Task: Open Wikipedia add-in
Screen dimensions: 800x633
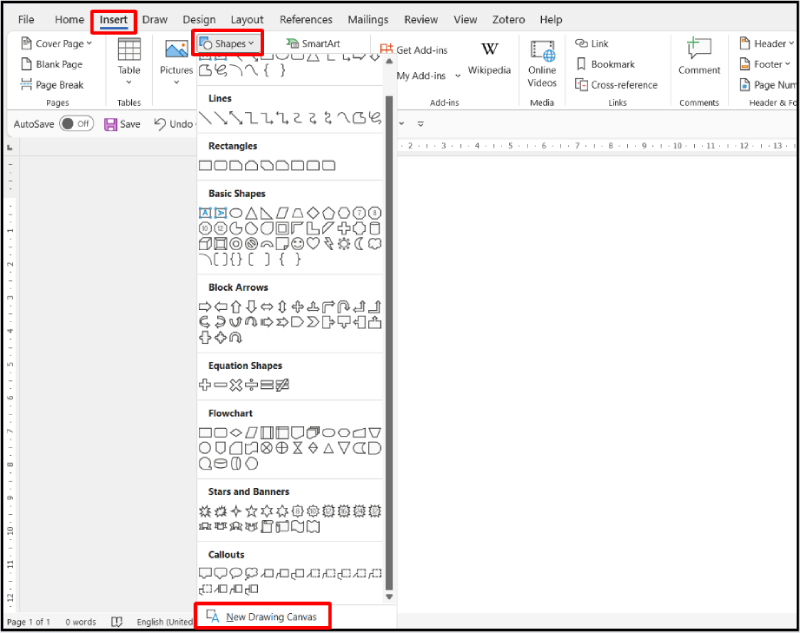Action: 489,58
